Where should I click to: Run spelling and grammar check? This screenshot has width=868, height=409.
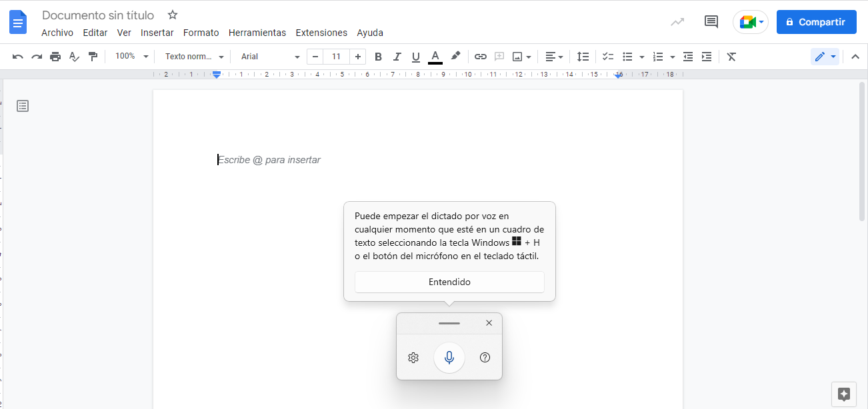click(x=74, y=57)
